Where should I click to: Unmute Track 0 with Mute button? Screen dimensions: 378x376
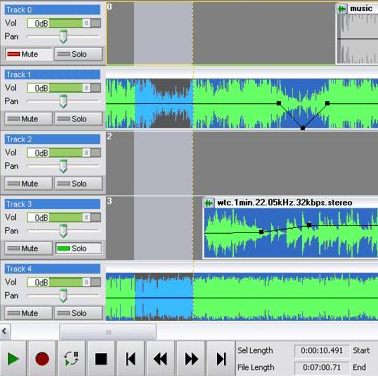click(29, 54)
